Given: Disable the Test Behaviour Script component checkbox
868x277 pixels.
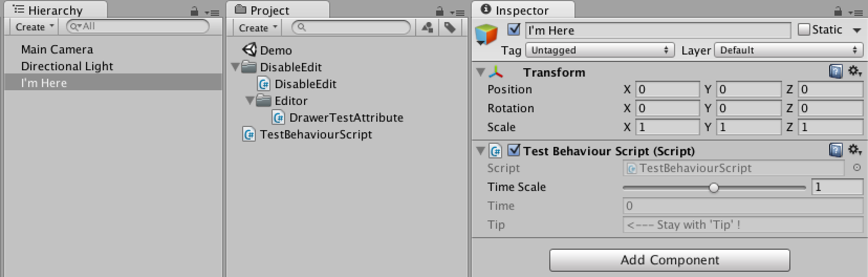Looking at the screenshot, I should pyautogui.click(x=514, y=151).
